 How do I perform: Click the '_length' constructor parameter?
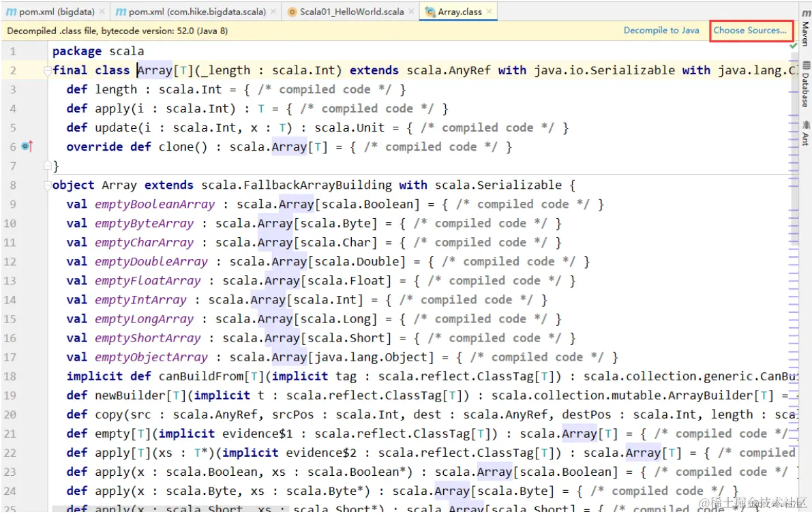[x=226, y=70]
